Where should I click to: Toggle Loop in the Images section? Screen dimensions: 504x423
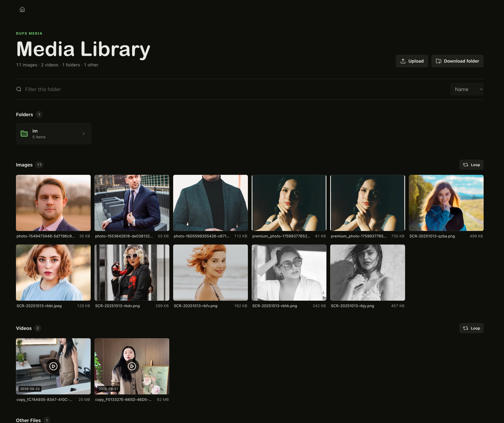point(471,165)
